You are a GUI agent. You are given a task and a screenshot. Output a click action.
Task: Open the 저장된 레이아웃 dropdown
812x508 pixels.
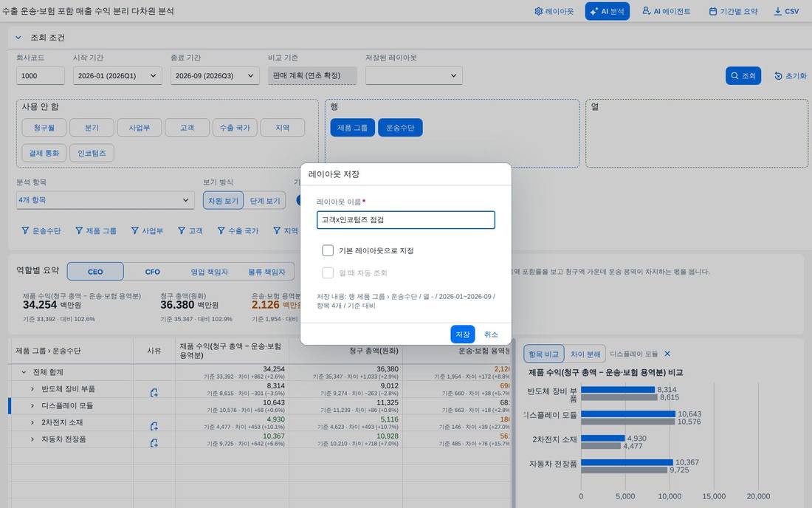(x=414, y=75)
